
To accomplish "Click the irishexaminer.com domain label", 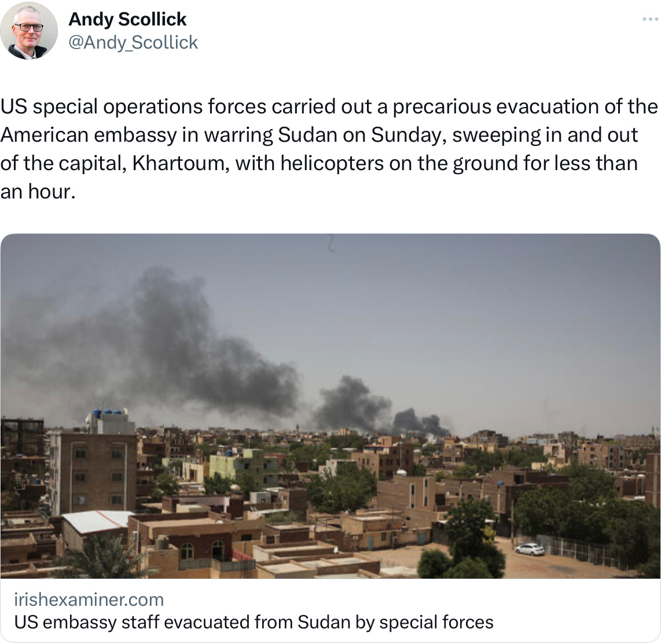I will (x=89, y=599).
